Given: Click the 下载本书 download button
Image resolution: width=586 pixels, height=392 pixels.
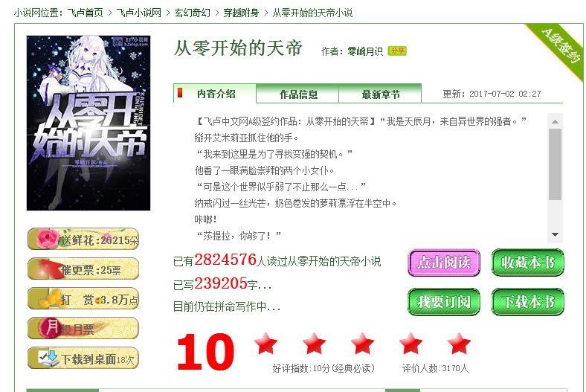Looking at the screenshot, I should click(528, 302).
